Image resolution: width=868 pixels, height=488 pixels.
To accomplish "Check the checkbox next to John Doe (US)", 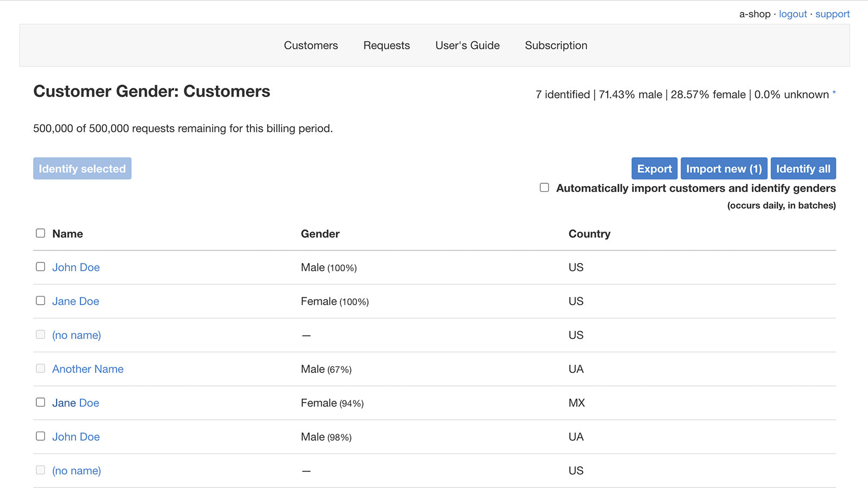I will coord(40,267).
